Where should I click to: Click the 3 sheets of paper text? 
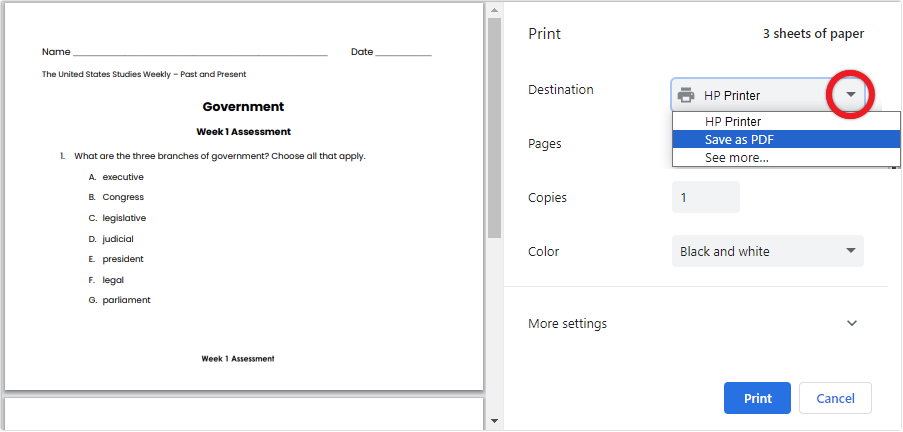click(813, 34)
